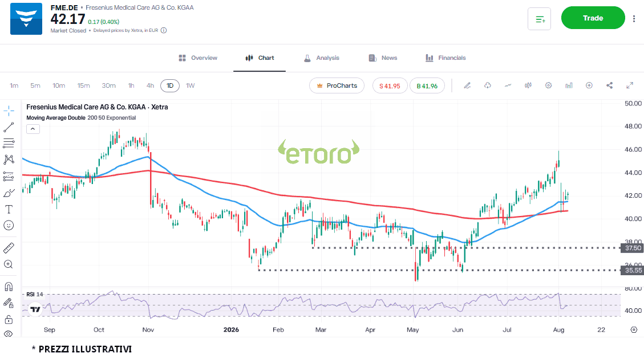644x355 pixels.
Task: Click the FME.DE ticker symbol
Action: [64, 7]
